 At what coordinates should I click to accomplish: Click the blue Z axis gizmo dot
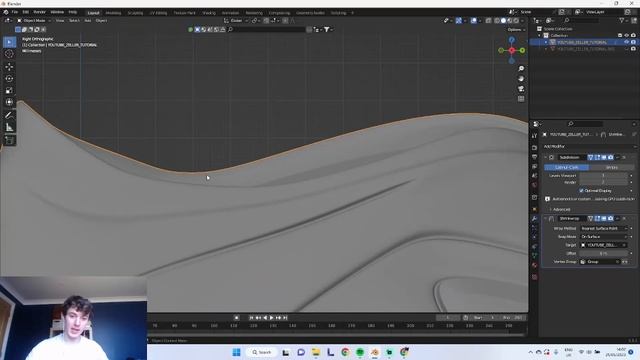coord(512,40)
